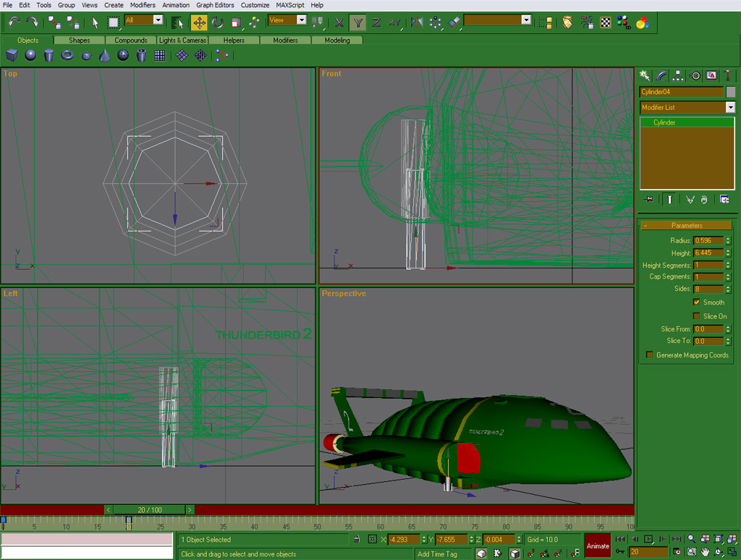Click the Pin Stack icon

click(x=648, y=200)
